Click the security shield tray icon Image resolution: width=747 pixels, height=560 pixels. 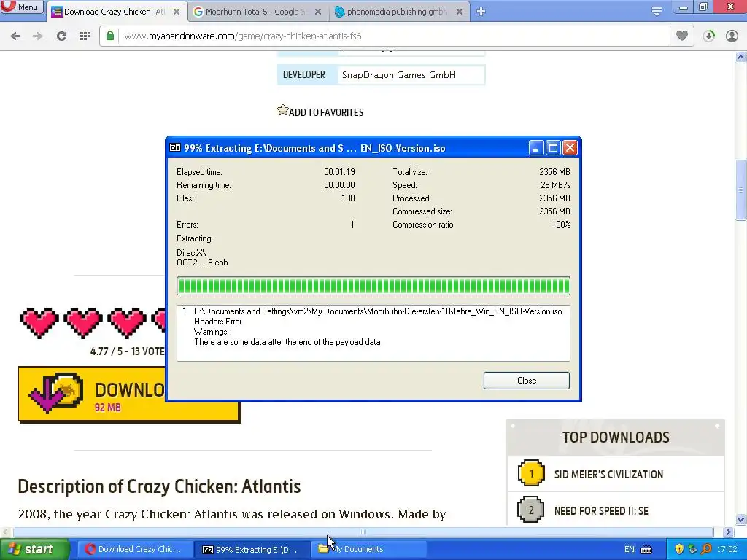pos(679,549)
